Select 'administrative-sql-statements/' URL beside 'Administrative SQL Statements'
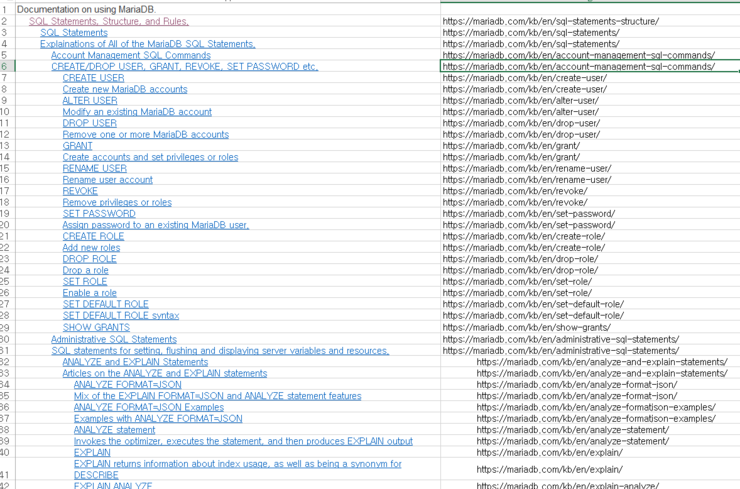 (590, 339)
